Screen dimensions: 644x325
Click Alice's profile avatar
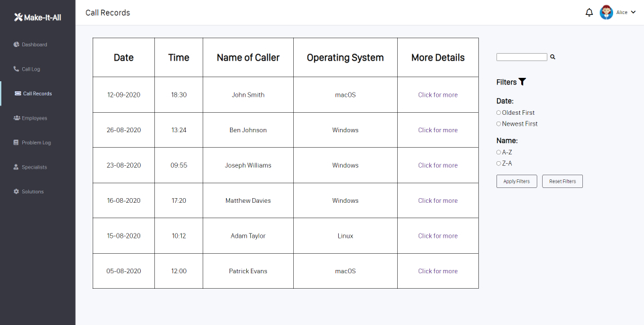point(606,12)
